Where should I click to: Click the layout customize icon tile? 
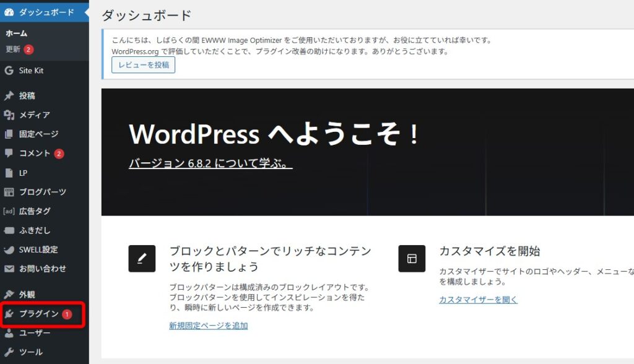[412, 258]
